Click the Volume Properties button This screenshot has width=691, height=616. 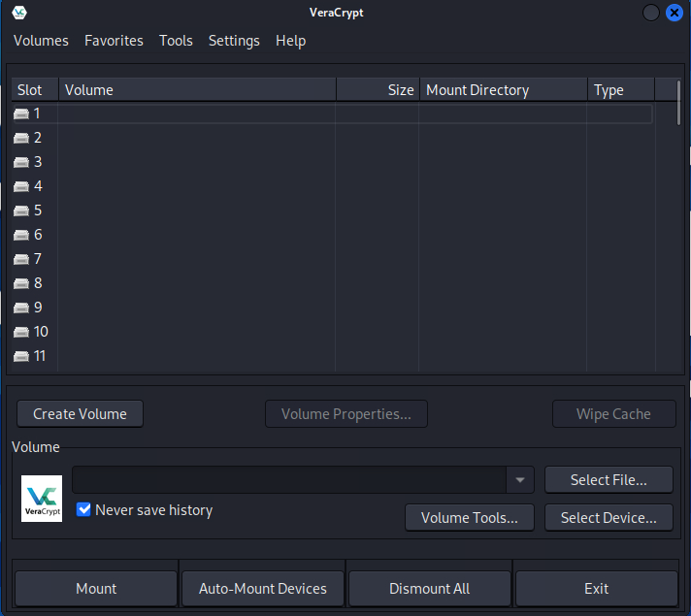(x=346, y=414)
